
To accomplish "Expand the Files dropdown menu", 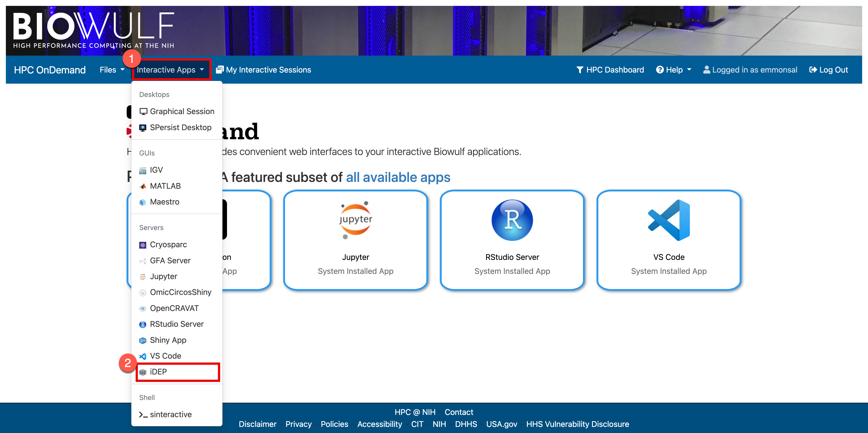I will coord(112,70).
